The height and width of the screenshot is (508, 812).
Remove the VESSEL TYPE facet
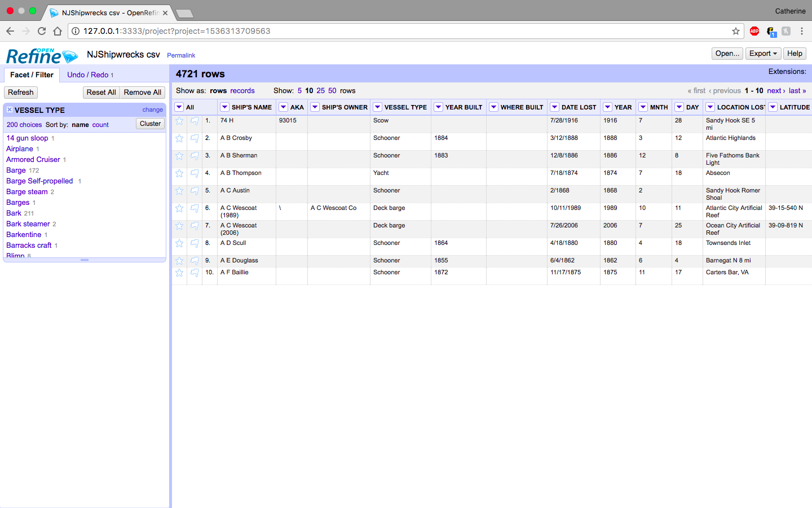[x=10, y=110]
